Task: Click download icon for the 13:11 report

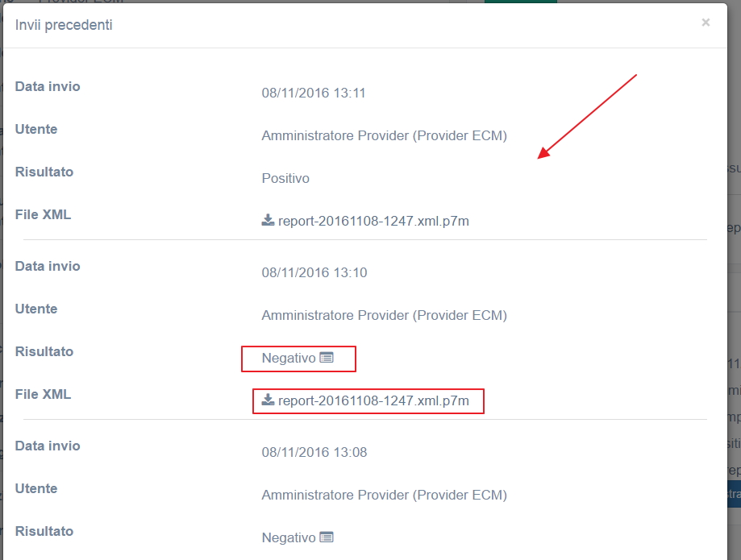Action: (269, 221)
